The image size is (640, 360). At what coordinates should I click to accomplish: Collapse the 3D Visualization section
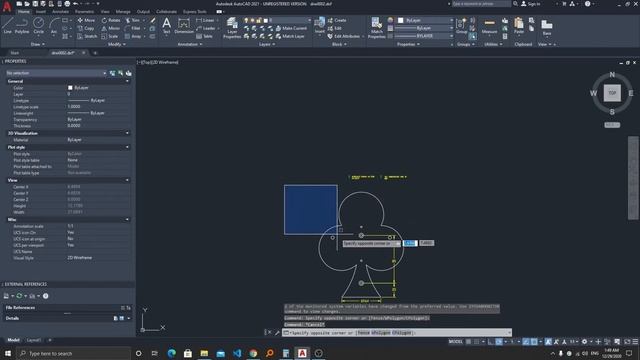click(127, 133)
